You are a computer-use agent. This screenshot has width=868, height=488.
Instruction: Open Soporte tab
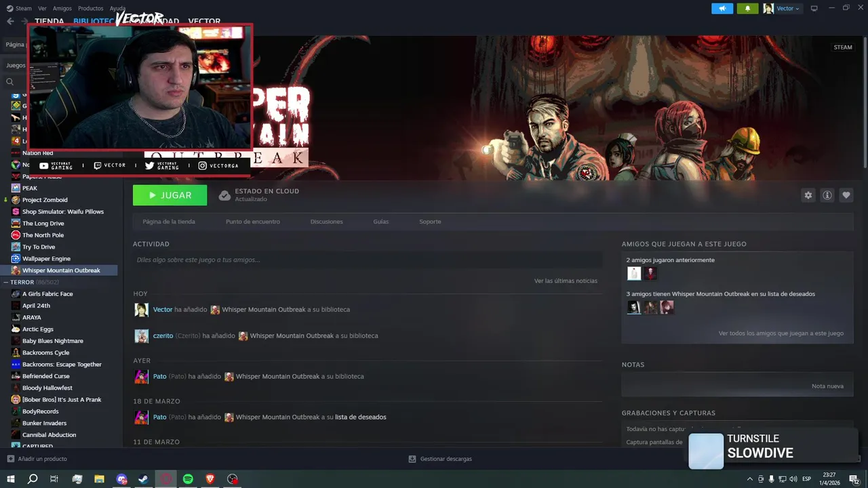point(430,222)
